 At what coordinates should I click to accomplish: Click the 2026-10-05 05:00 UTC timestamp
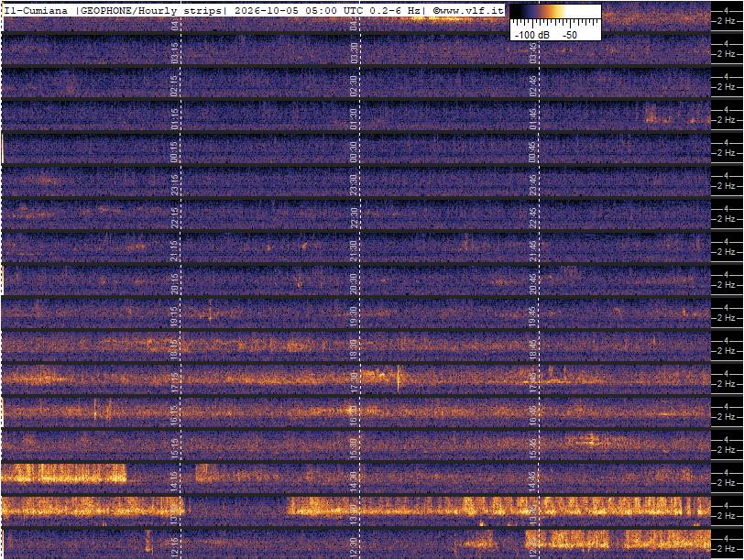coord(300,10)
